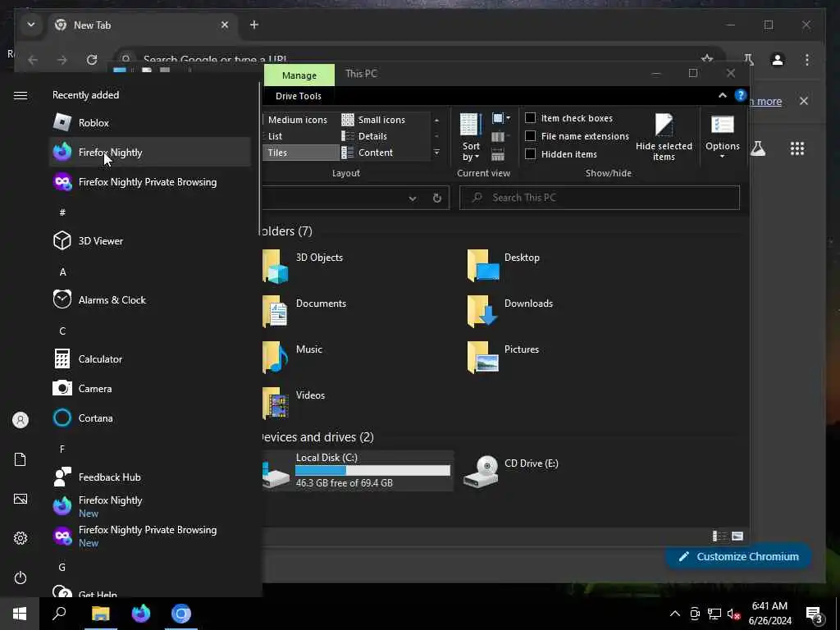Switch to details view toggle in status bar
Viewport: 840px width, 630px height.
[719, 536]
